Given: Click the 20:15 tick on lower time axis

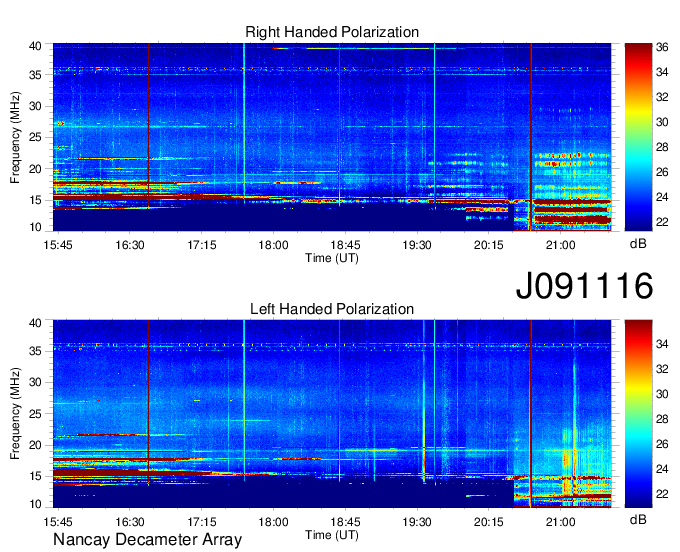Looking at the screenshot, I should 489,522.
